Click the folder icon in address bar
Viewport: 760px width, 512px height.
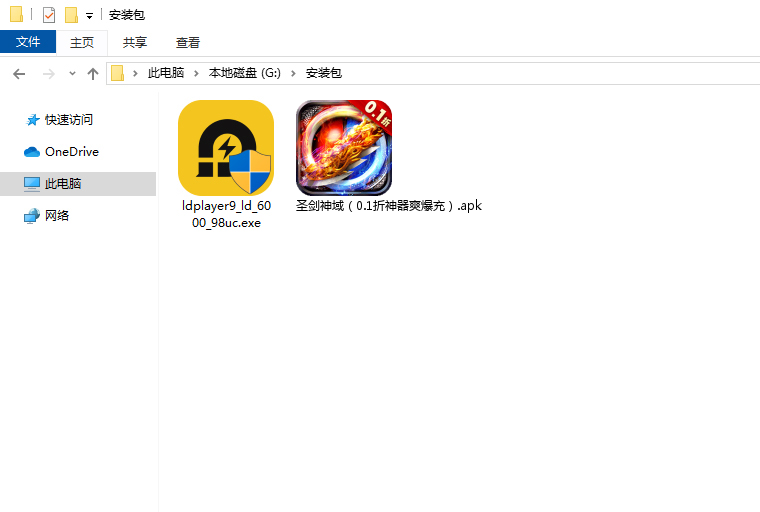coord(118,74)
